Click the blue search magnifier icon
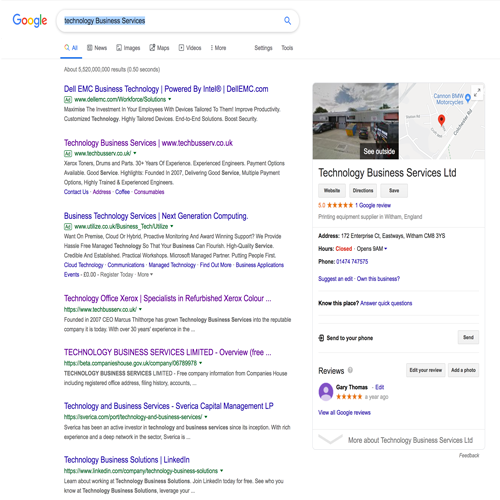This screenshot has height=500, width=500. 287,21
